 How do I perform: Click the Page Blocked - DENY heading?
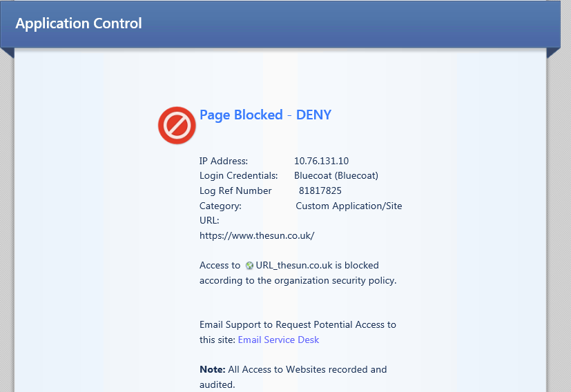click(x=265, y=115)
